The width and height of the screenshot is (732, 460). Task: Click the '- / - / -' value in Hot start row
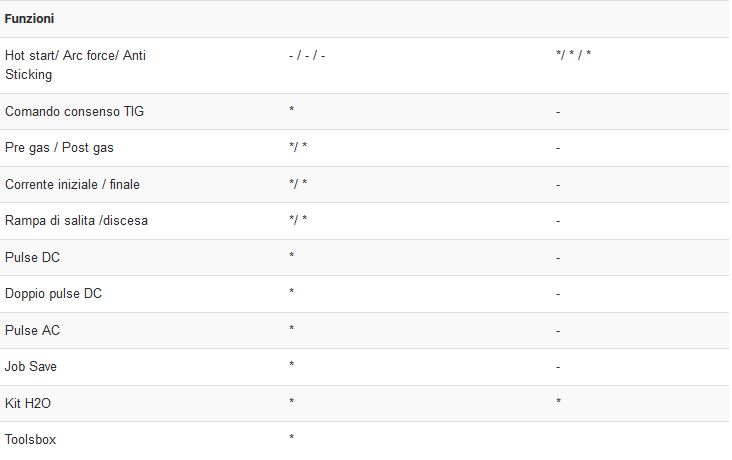point(307,56)
